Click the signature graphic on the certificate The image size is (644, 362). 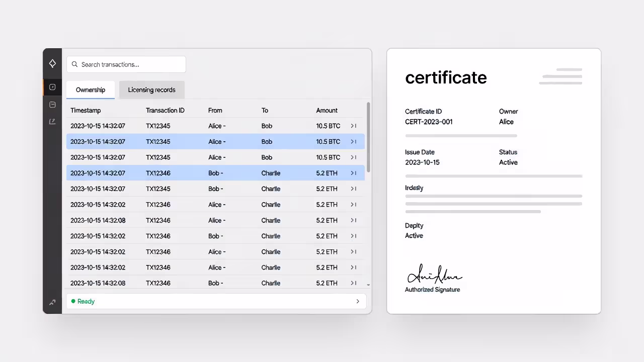(x=435, y=275)
